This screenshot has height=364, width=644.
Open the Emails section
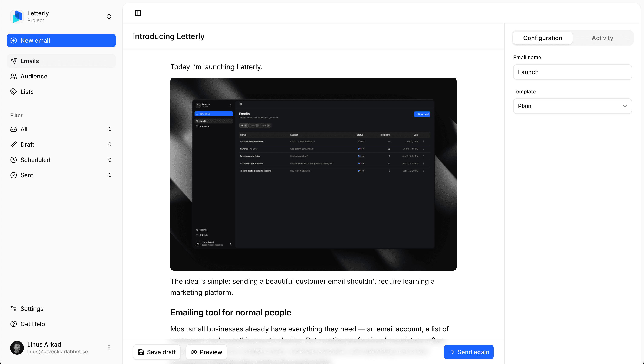61,61
